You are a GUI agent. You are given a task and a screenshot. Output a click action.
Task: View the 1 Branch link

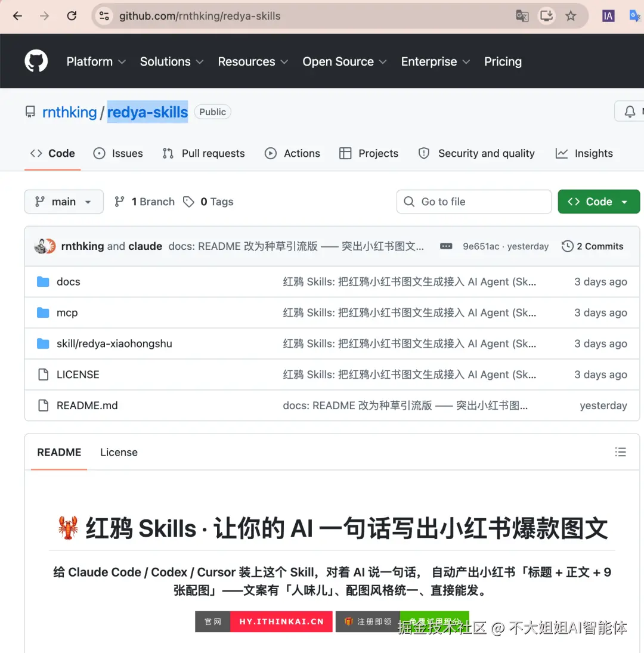pos(145,202)
